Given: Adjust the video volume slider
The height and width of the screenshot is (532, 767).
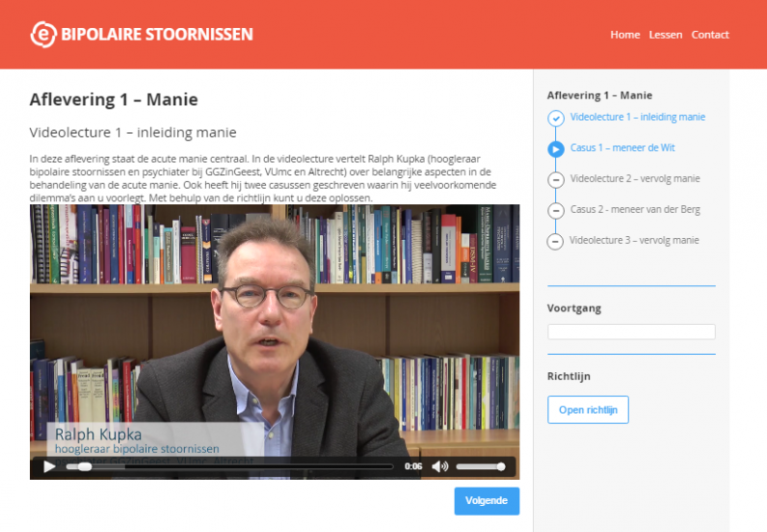Looking at the screenshot, I should [481, 466].
